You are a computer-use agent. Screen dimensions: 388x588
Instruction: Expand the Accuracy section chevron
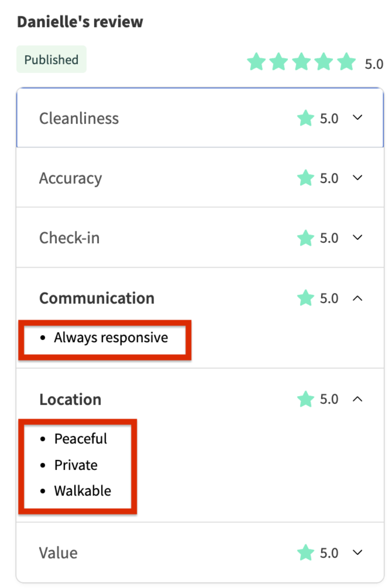pyautogui.click(x=358, y=177)
